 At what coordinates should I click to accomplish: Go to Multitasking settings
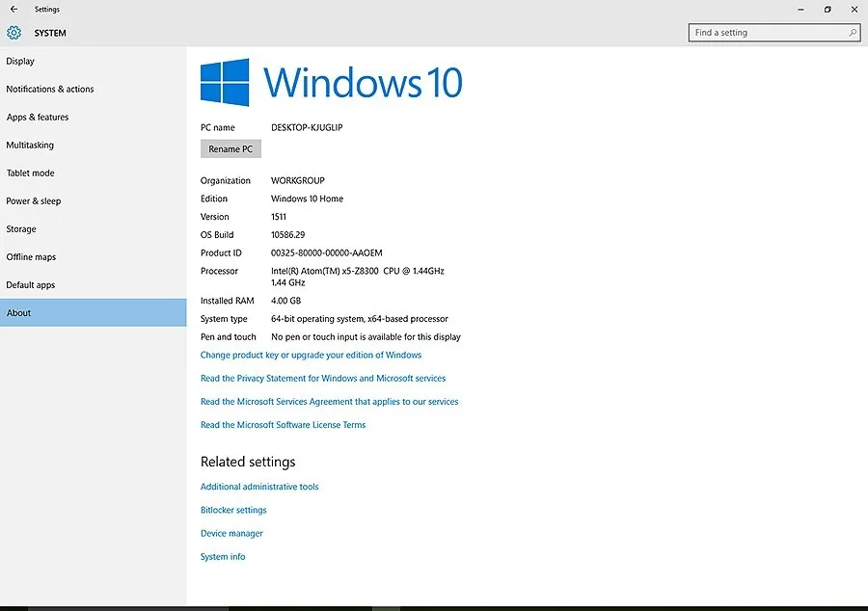tap(93, 145)
